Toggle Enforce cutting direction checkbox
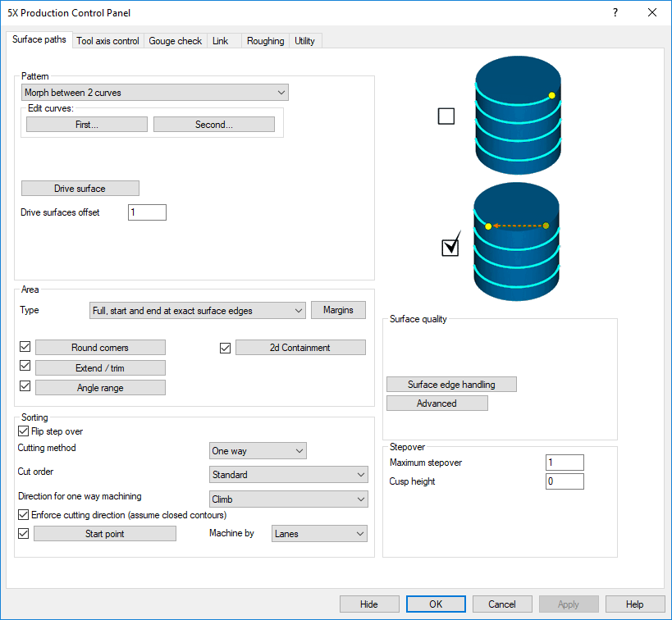Screen dimensions: 672x620 pyautogui.click(x=24, y=514)
